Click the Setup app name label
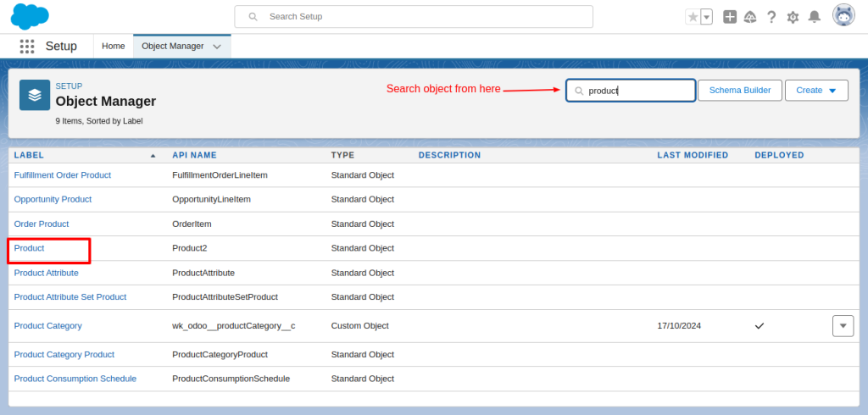 click(x=61, y=47)
